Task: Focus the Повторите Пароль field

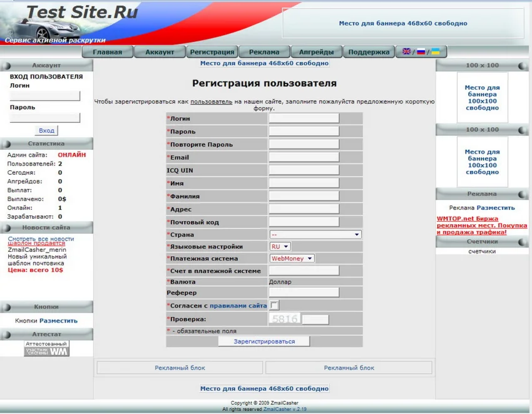Action: [304, 144]
